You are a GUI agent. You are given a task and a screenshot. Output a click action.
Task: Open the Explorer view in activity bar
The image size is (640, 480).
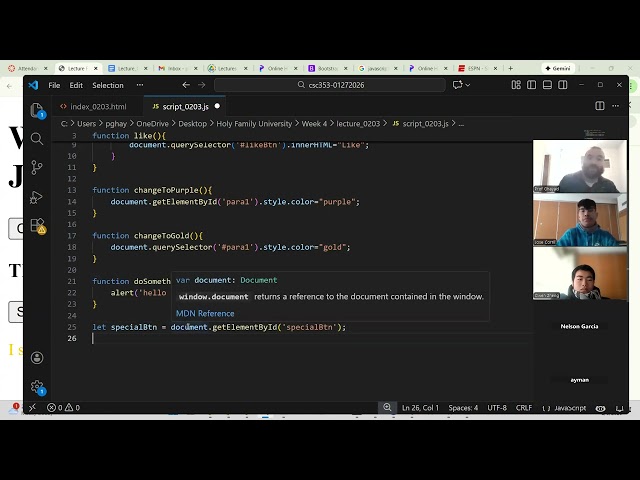point(37,111)
